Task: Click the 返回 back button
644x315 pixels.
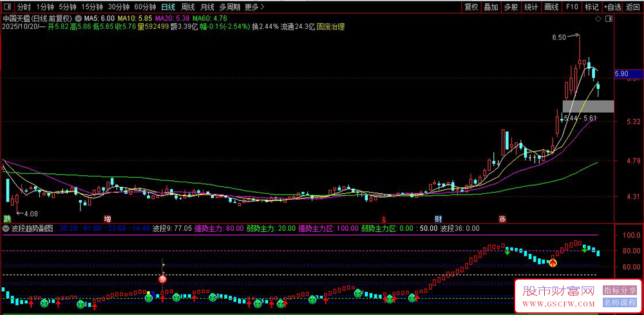Action: coord(633,7)
